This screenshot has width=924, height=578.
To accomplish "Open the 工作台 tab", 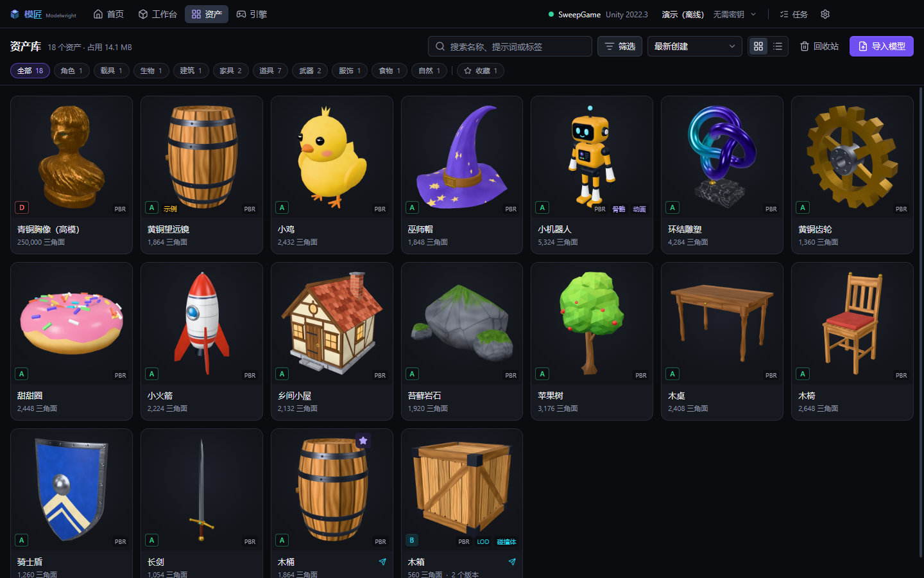I will point(158,14).
